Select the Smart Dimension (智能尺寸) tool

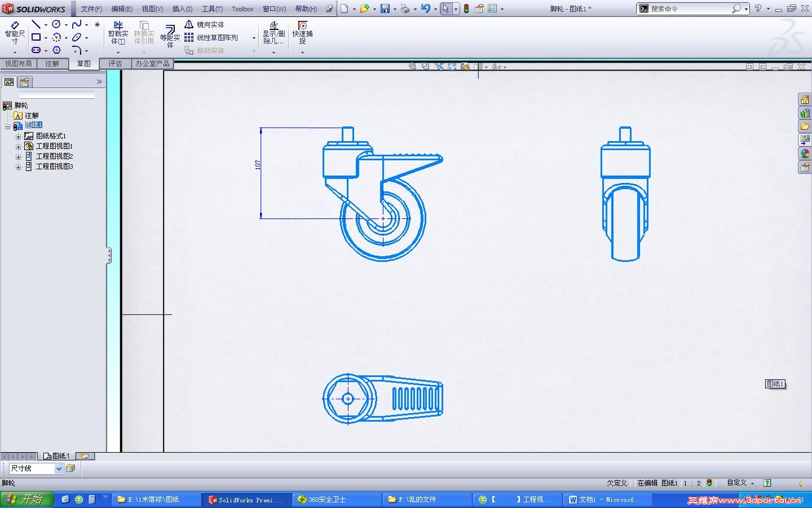pyautogui.click(x=15, y=33)
